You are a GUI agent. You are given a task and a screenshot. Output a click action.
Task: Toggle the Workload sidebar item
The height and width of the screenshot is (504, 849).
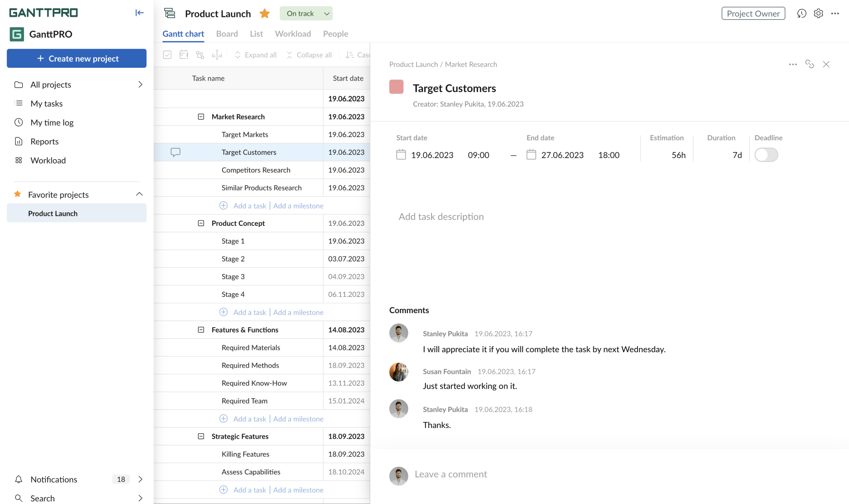pyautogui.click(x=48, y=160)
